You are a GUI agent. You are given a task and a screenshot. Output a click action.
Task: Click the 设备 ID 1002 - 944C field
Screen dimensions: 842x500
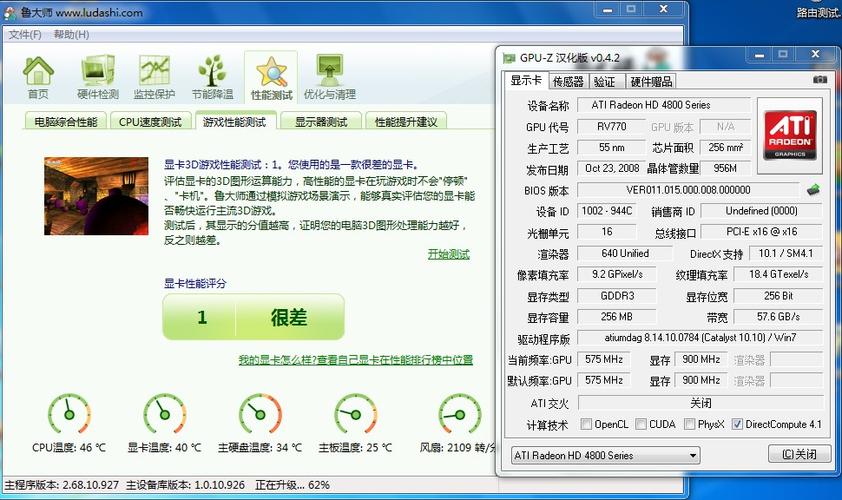click(x=607, y=211)
